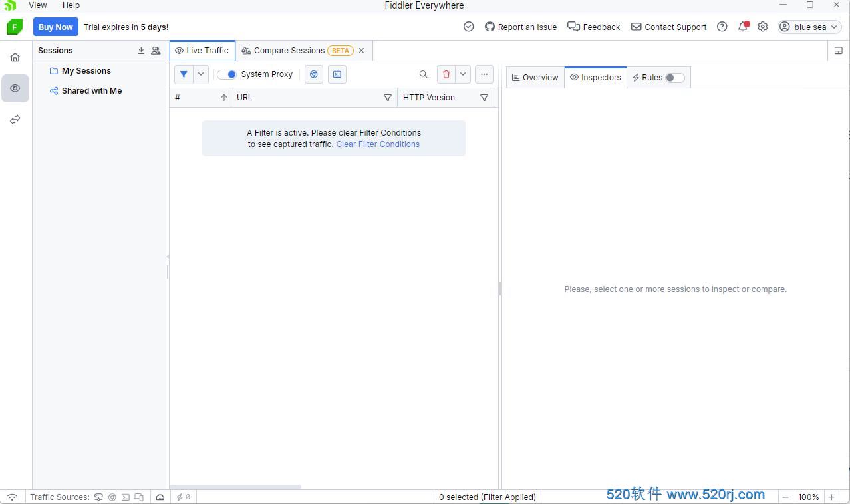This screenshot has width=850, height=504.
Task: Switch to the Compare Sessions tab
Action: pyautogui.click(x=290, y=51)
